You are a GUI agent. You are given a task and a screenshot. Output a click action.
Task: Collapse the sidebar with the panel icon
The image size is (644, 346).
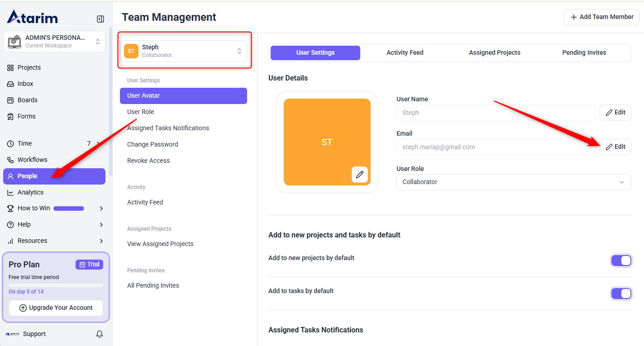(100, 19)
